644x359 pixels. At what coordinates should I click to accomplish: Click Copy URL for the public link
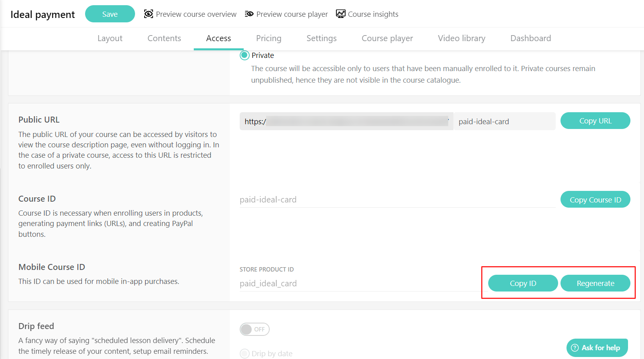click(595, 121)
